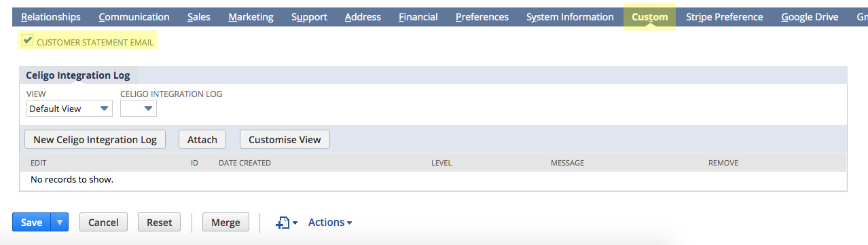
Task: Click the Merge button
Action: click(x=225, y=222)
